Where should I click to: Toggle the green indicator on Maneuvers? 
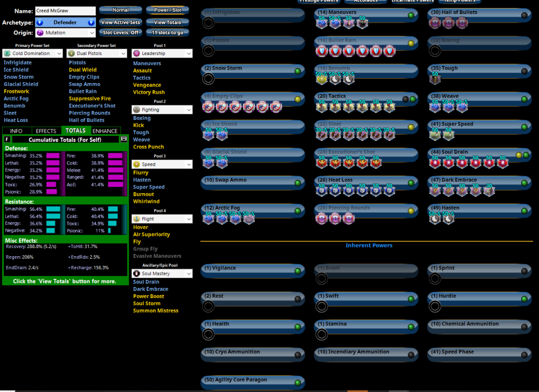click(411, 15)
